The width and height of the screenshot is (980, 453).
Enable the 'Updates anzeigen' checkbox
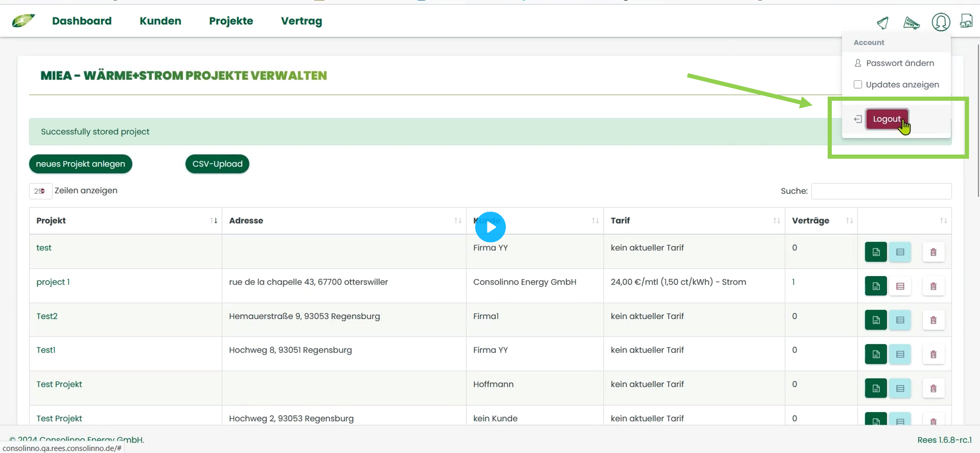click(x=858, y=84)
